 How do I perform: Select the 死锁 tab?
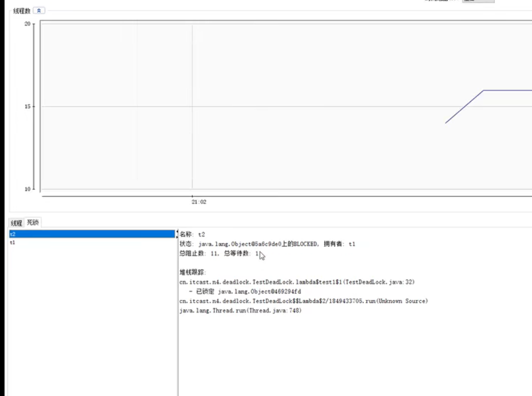pos(33,222)
